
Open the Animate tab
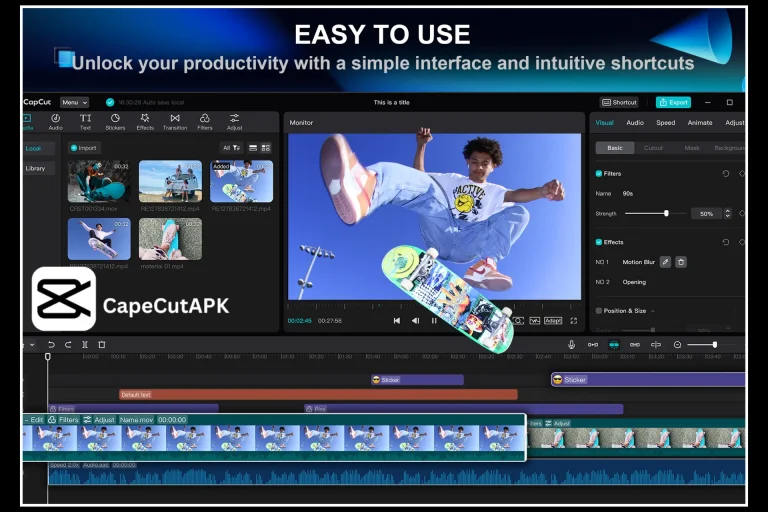coord(700,122)
